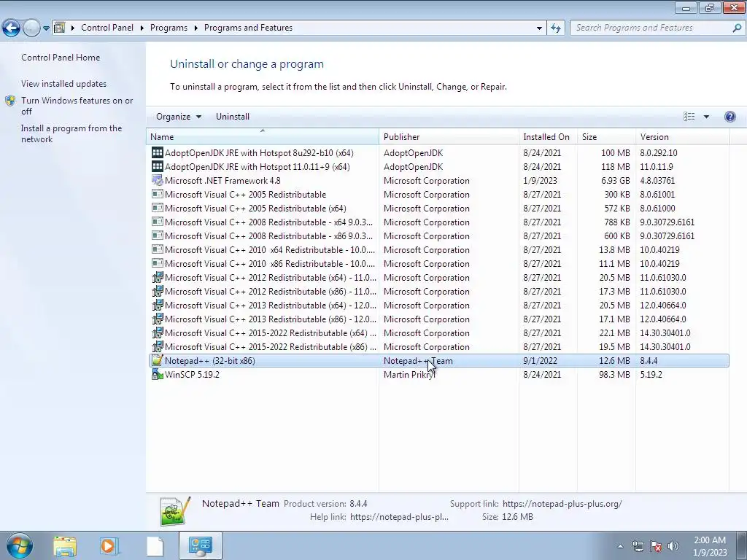The height and width of the screenshot is (560, 747).
Task: Open More view options dropdown arrow
Action: pyautogui.click(x=706, y=117)
